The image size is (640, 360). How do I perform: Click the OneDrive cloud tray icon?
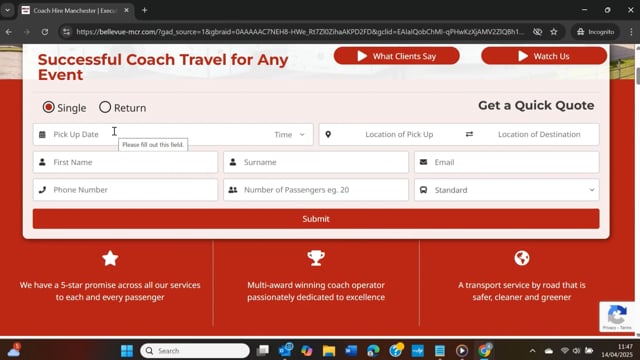tap(549, 351)
